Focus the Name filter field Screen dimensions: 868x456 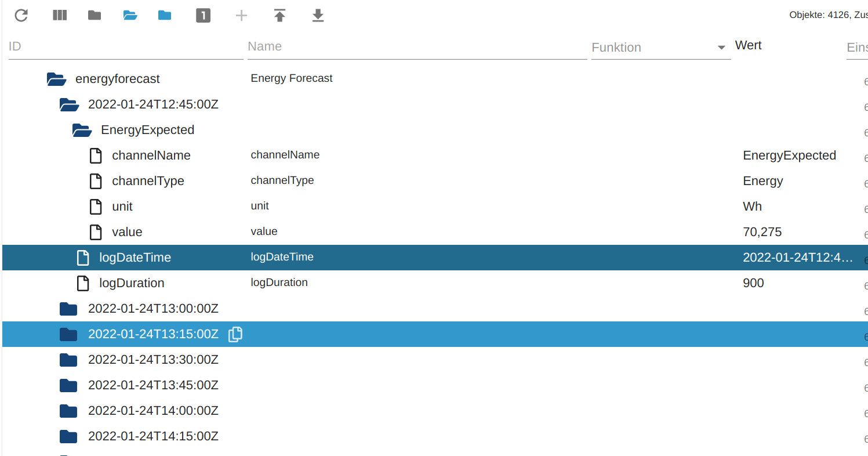(x=417, y=46)
